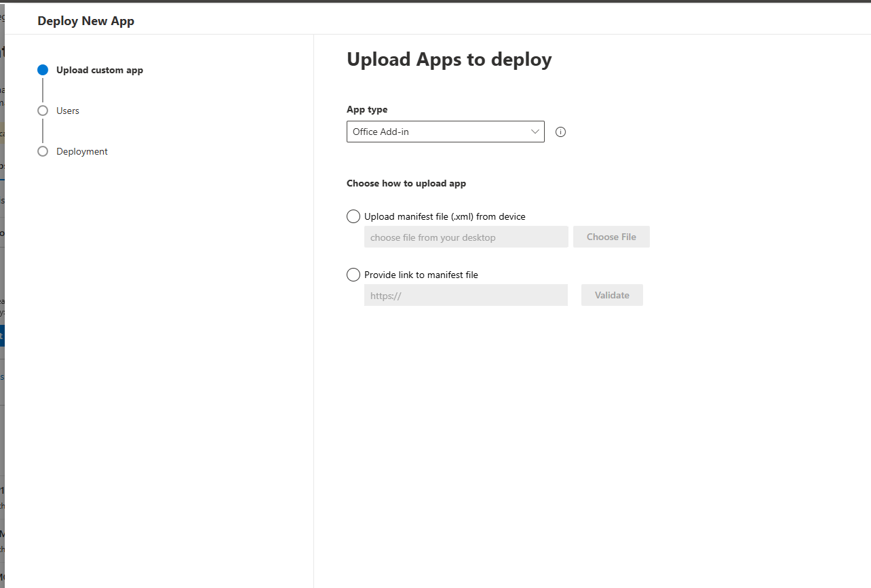This screenshot has height=588, width=871.
Task: Click the Validate button
Action: pos(611,295)
